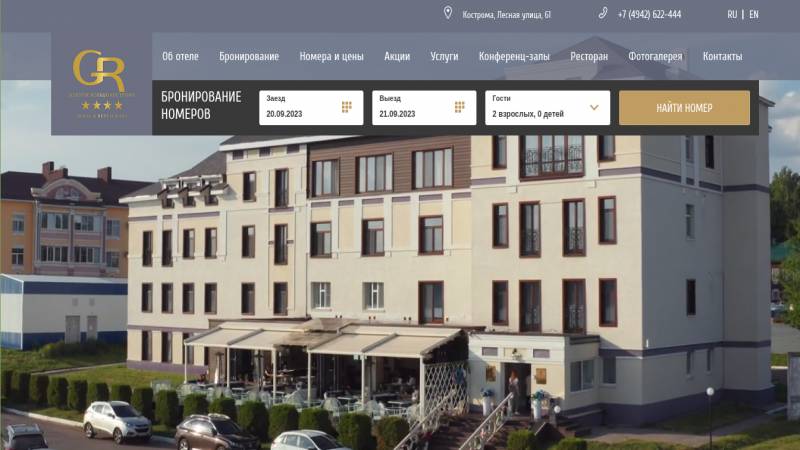The width and height of the screenshot is (800, 450).
Task: Open the check-out date calendar icon
Action: (460, 107)
